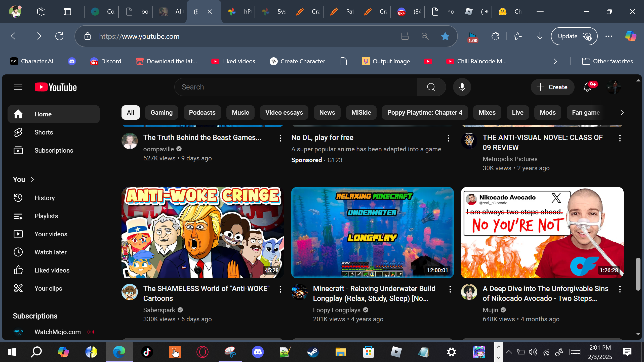Select the Gaming filter chip

pyautogui.click(x=162, y=112)
